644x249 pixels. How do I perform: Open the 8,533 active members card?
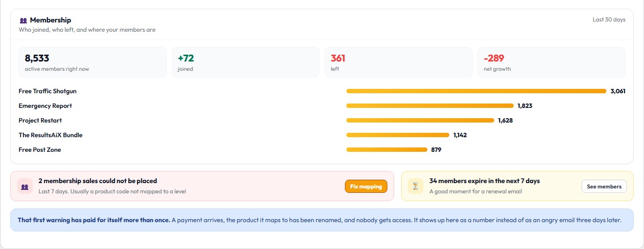pos(93,62)
